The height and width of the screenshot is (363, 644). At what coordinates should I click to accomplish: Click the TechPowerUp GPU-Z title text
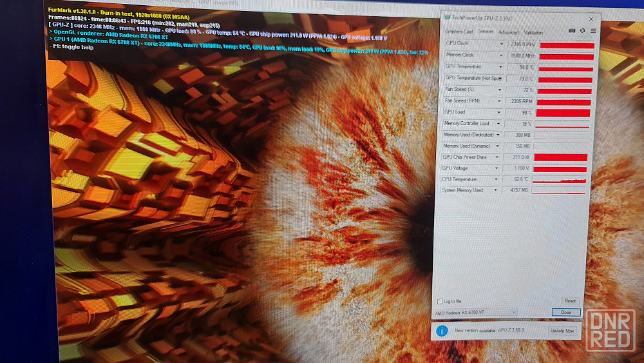(x=482, y=18)
